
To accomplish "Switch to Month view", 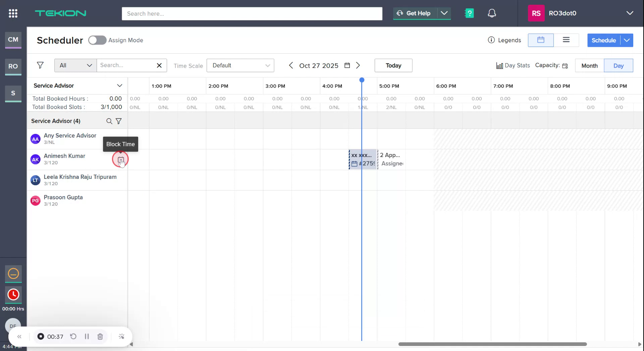I will [x=589, y=65].
